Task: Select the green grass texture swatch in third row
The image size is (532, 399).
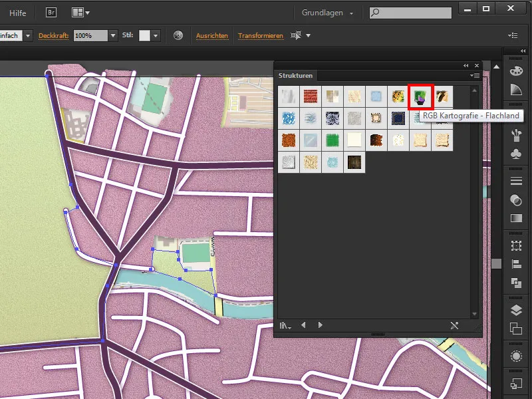Action: click(332, 140)
